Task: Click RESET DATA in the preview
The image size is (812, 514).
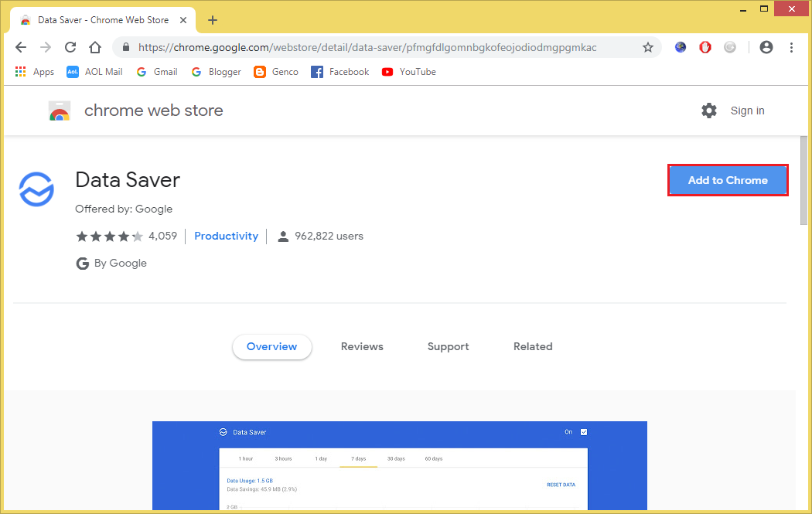Action: 561,485
